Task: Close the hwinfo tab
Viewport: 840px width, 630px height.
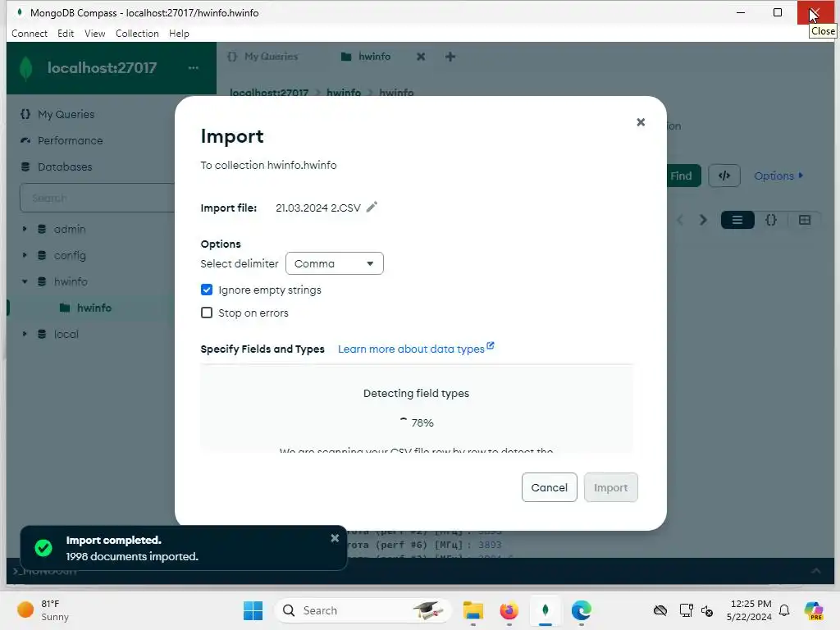Action: (x=421, y=57)
